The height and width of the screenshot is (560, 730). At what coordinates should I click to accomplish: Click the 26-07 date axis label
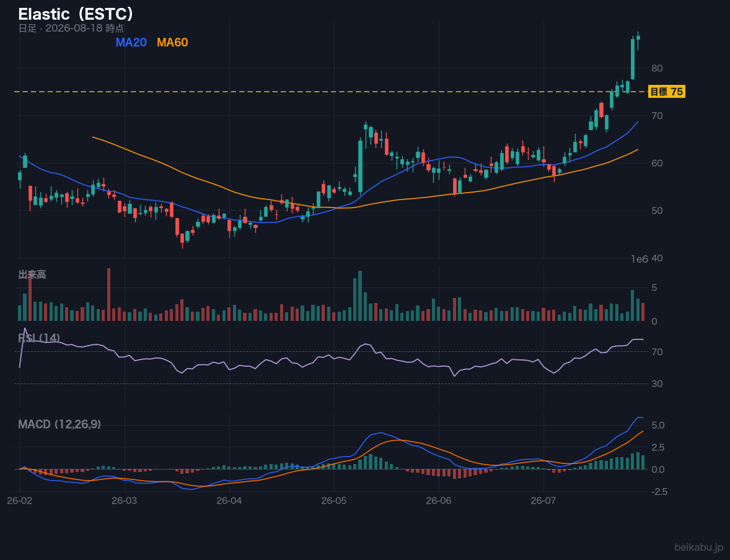[x=543, y=501]
